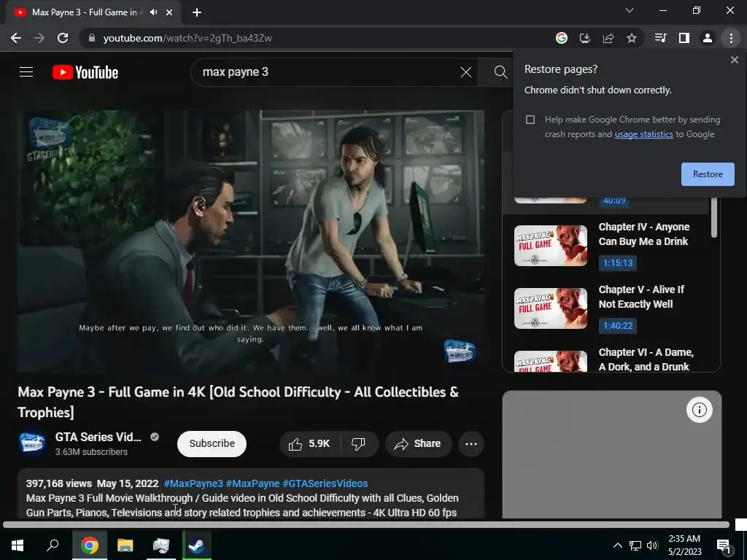Image resolution: width=747 pixels, height=560 pixels.
Task: Enable sending crash reports checkbox
Action: click(530, 120)
